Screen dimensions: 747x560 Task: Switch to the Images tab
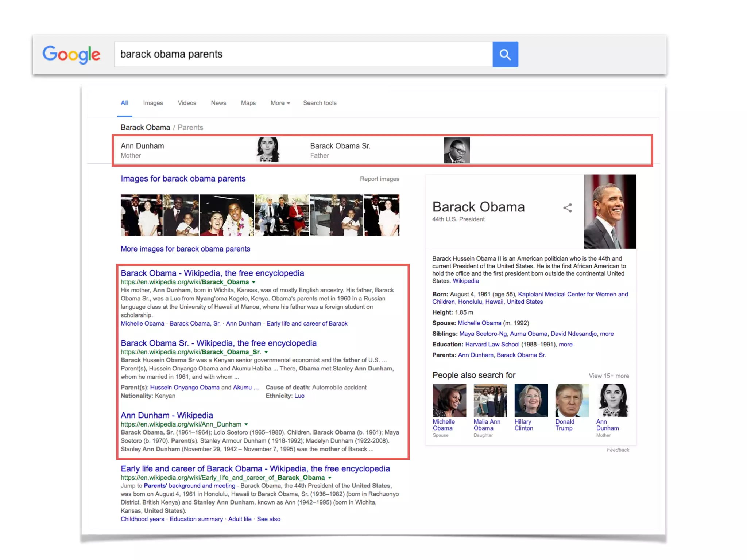tap(153, 103)
